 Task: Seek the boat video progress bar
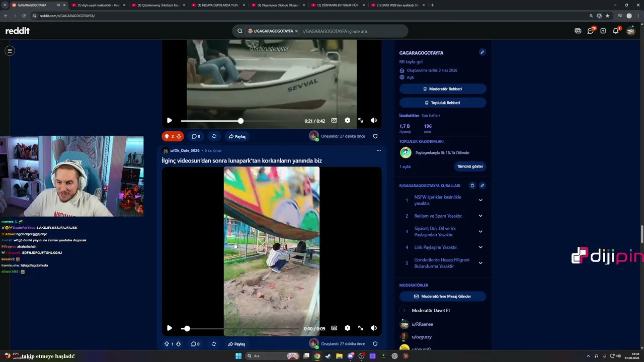coord(240,121)
